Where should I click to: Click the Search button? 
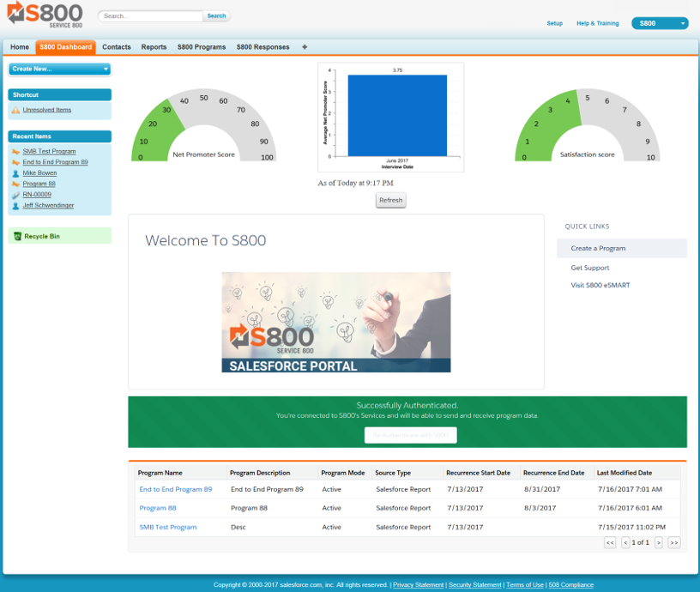[x=216, y=16]
